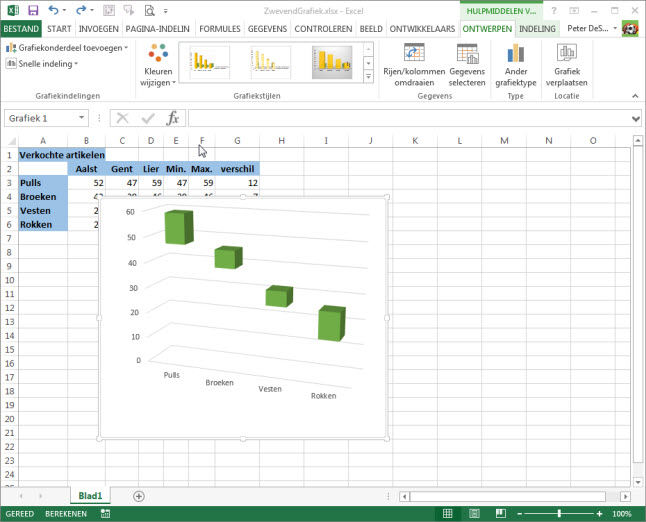Select the Pulls row label cell
646x522 pixels.
[43, 183]
